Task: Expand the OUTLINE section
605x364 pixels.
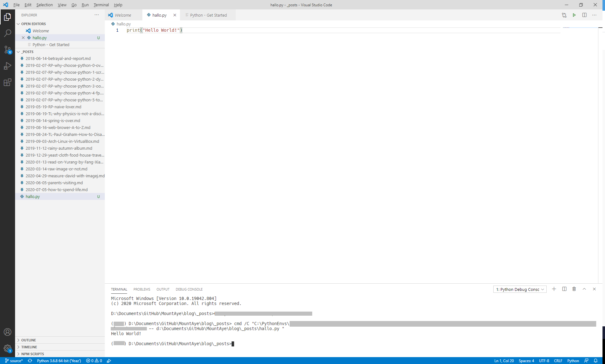Action: tap(19, 340)
